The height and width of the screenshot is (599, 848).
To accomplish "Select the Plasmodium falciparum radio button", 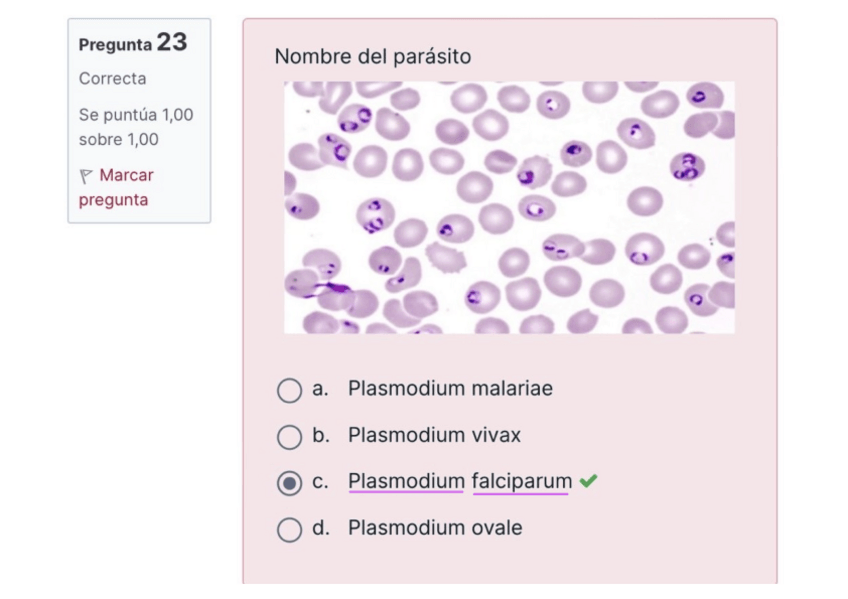I will 289,483.
